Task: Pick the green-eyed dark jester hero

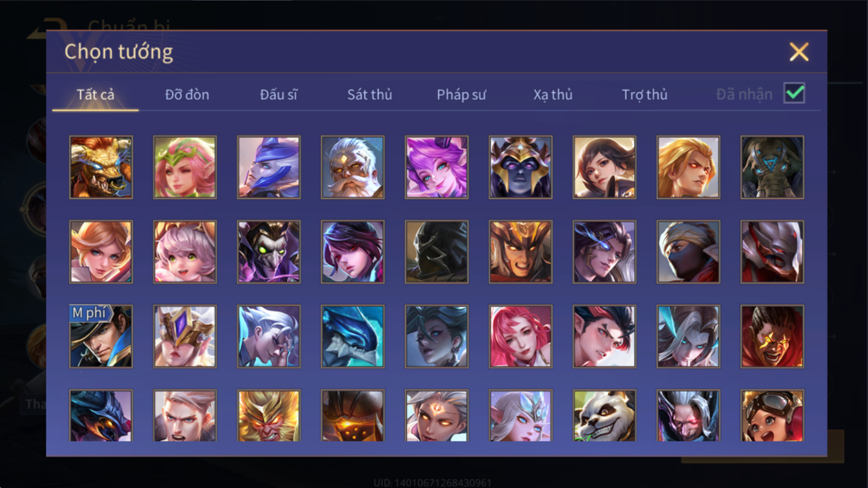Action: (x=269, y=252)
